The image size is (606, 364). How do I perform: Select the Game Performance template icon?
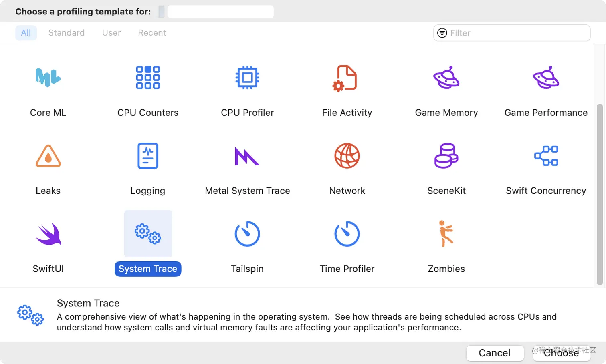click(546, 77)
